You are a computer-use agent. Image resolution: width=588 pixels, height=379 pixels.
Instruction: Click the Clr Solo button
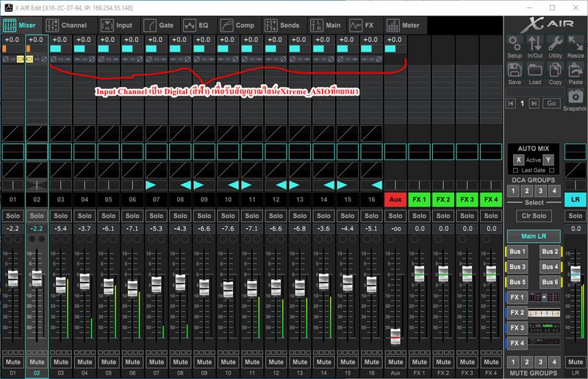pos(534,216)
